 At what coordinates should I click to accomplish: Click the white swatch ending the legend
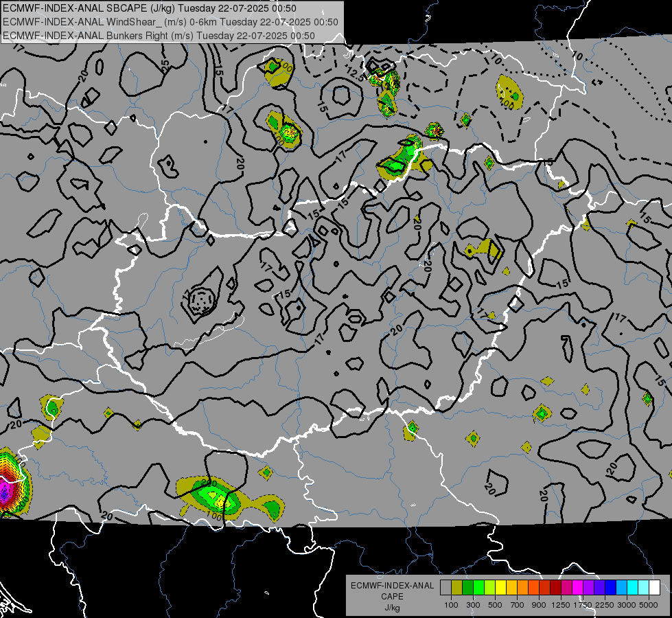coord(655,588)
